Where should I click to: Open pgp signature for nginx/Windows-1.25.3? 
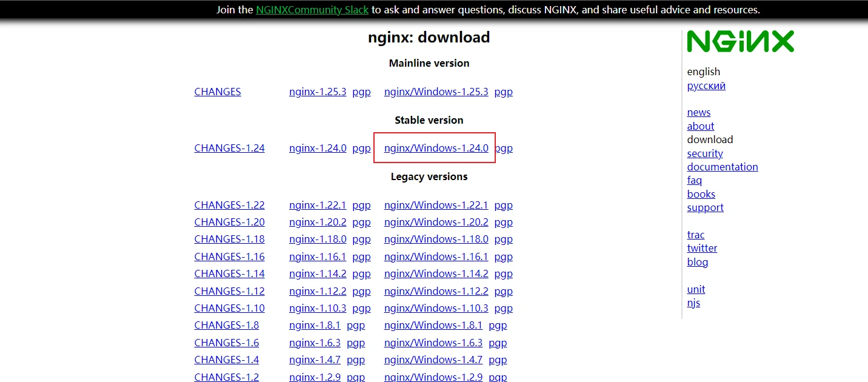point(503,92)
